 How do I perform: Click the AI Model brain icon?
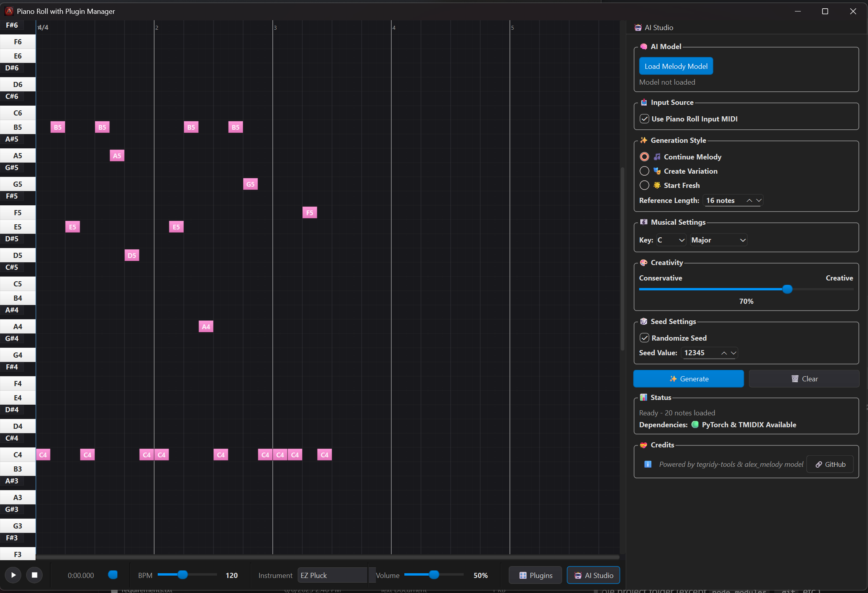(x=643, y=46)
